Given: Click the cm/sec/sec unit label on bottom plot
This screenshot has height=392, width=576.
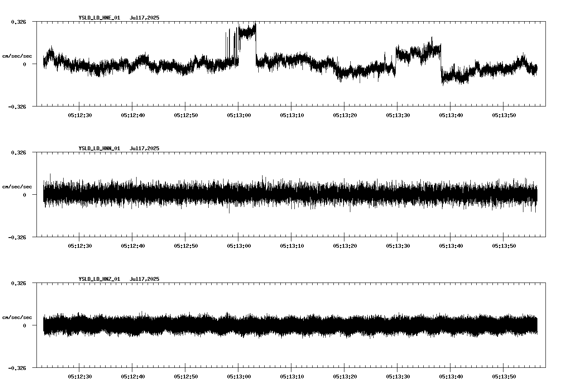Looking at the screenshot, I should (x=17, y=316).
